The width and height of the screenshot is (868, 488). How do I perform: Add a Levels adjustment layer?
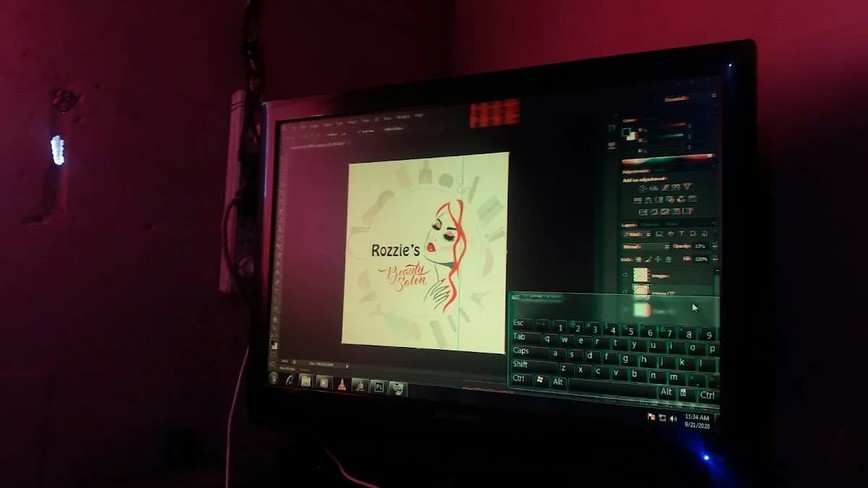click(x=652, y=187)
